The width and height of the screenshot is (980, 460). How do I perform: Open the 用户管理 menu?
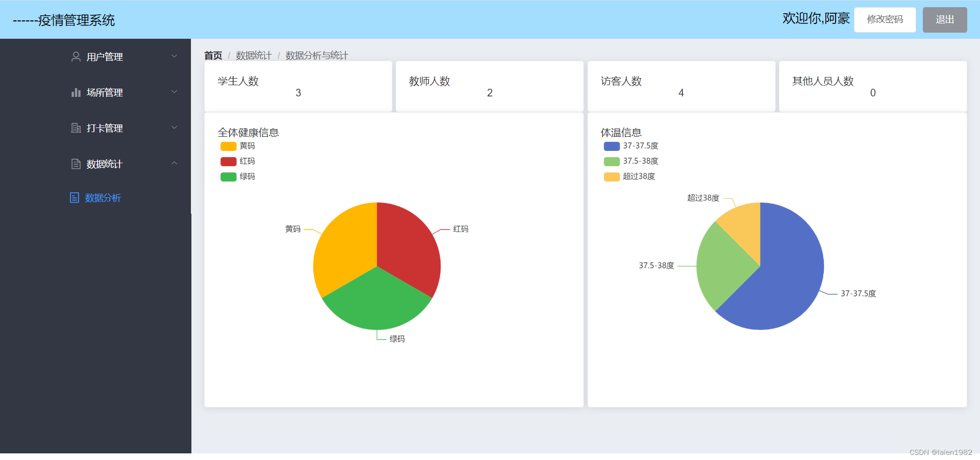(x=95, y=57)
